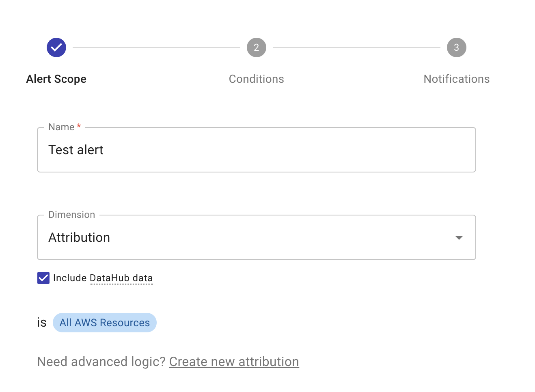Click the "Need advanced logic?" text
This screenshot has width=535, height=392.
101,362
